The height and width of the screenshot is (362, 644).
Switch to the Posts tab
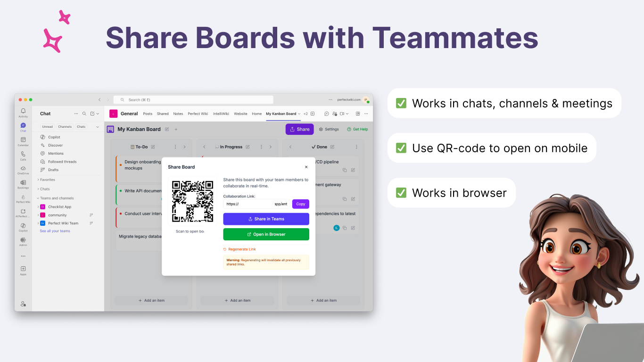coord(148,114)
